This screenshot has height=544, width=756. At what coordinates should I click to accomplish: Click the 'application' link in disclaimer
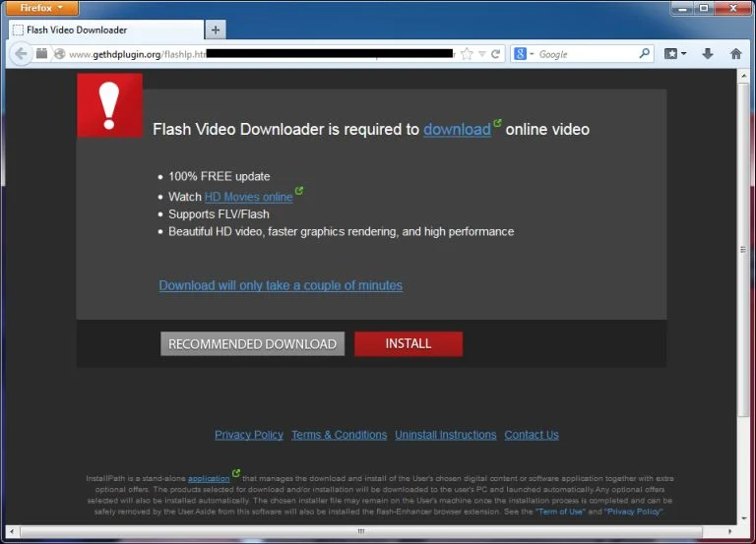pos(209,478)
